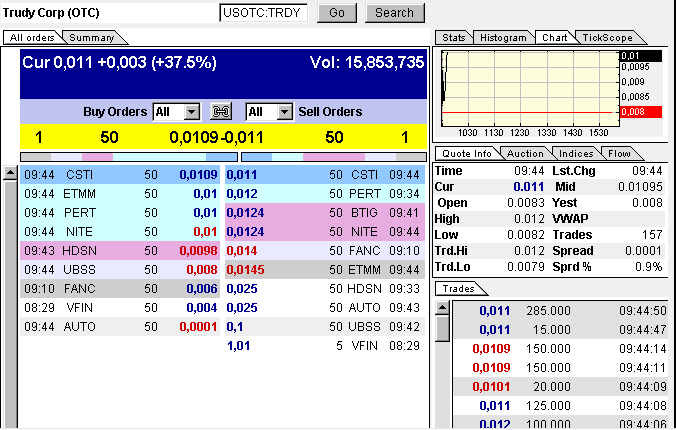Click order book scrollbar up arrow
676x430 pixels.
[10, 173]
